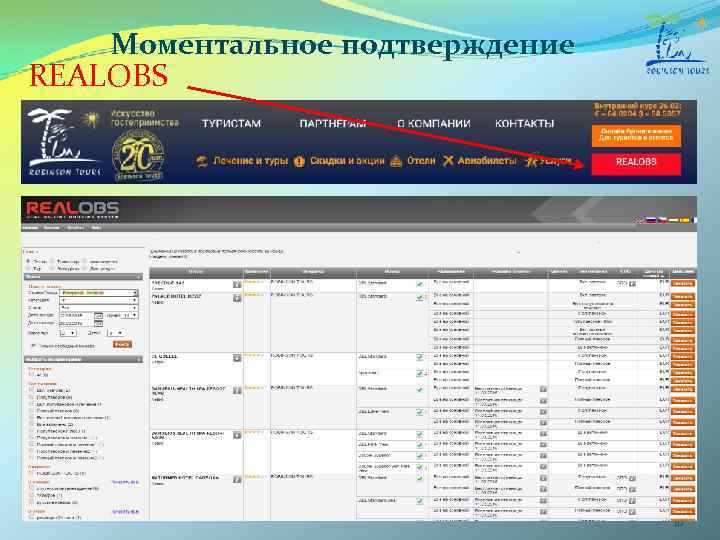Click the orange Поиск search button
The width and height of the screenshot is (720, 540).
[122, 344]
